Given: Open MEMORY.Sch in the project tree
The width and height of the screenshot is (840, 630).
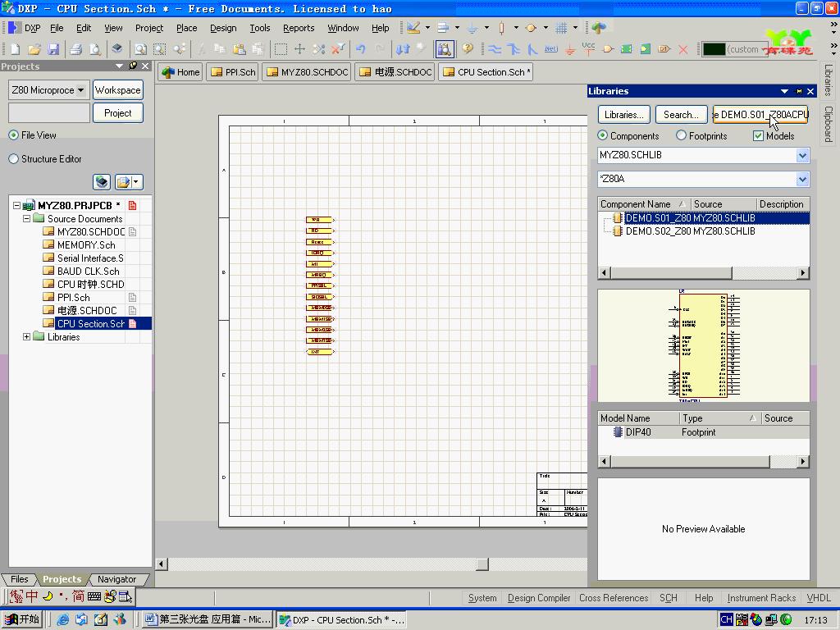Looking at the screenshot, I should point(85,244).
